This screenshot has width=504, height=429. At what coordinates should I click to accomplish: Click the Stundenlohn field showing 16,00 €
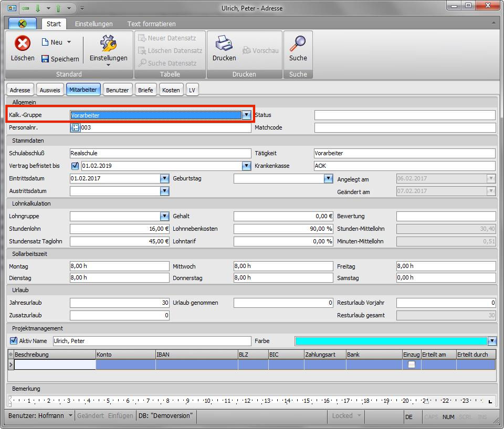point(120,229)
